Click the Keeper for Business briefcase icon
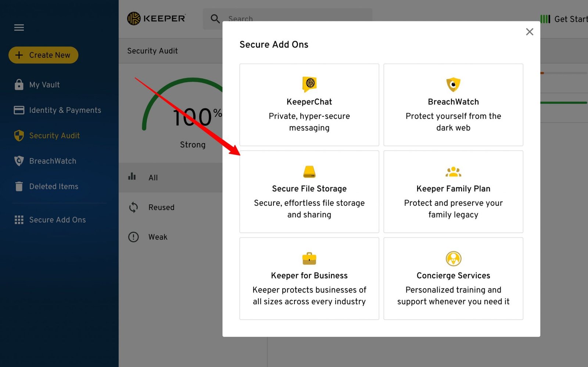The height and width of the screenshot is (367, 588). (x=309, y=259)
